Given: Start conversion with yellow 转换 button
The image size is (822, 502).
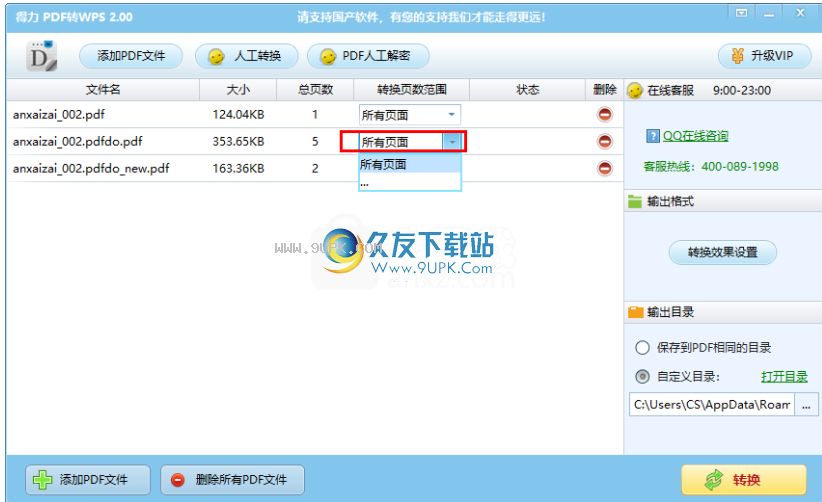Looking at the screenshot, I should tap(743, 479).
